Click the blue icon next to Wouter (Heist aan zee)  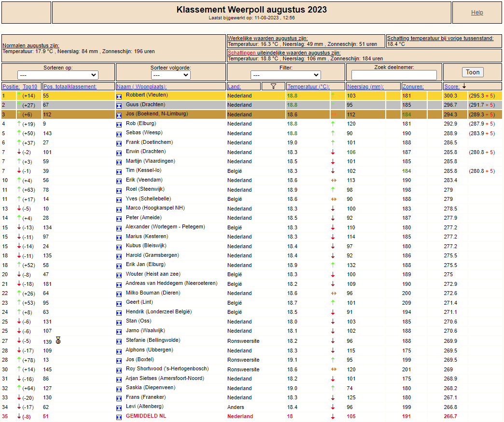click(x=119, y=275)
